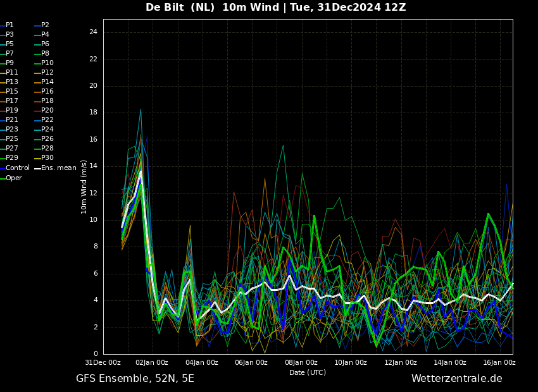Select the P24 legend entry

(44, 129)
